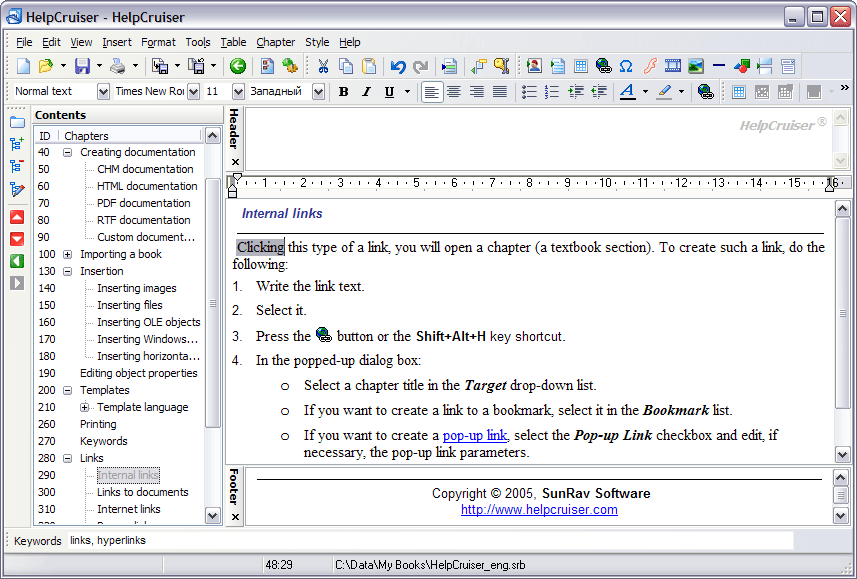Viewport: 857px width, 579px height.
Task: Open the Chapter menu
Action: pyautogui.click(x=275, y=42)
